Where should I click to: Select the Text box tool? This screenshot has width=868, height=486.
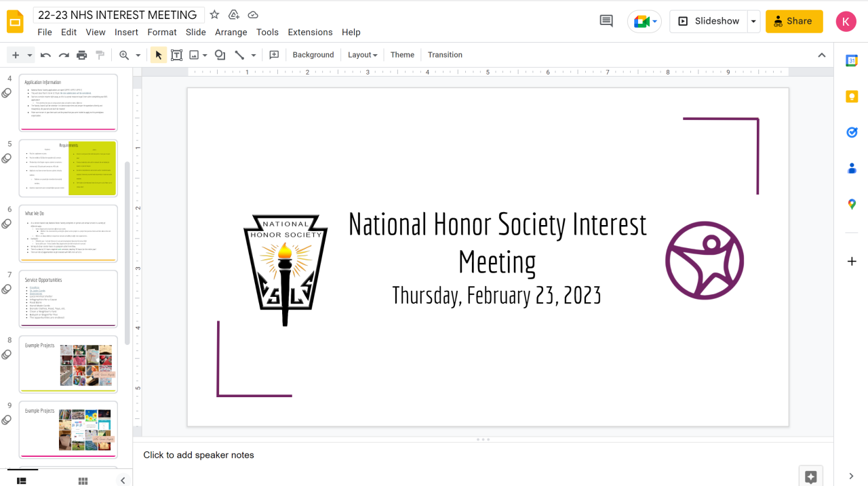tap(176, 55)
